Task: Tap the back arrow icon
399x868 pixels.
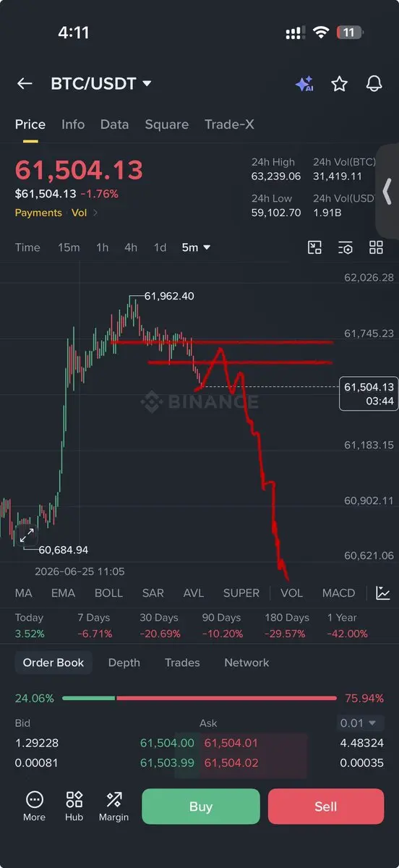Action: click(25, 84)
